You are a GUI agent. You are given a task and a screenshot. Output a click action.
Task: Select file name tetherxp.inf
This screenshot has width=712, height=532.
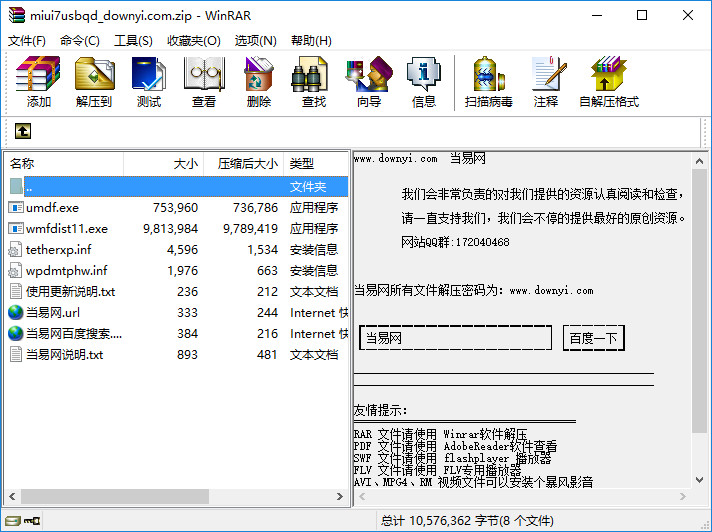click(59, 250)
